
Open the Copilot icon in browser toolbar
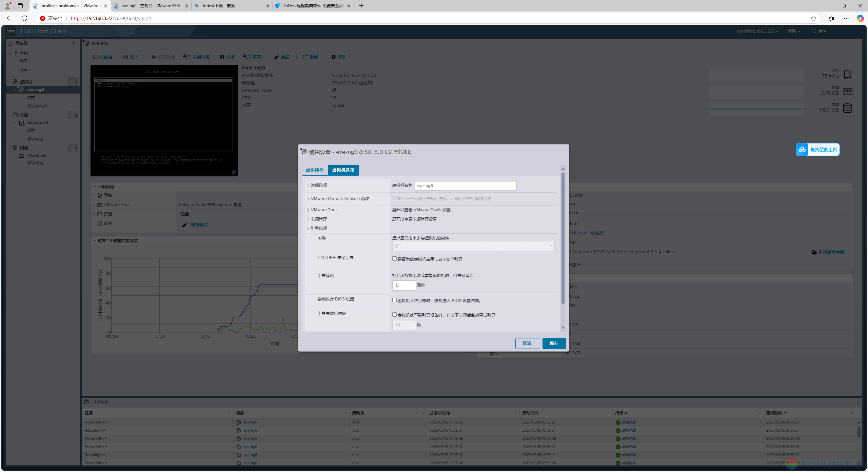tap(860, 18)
